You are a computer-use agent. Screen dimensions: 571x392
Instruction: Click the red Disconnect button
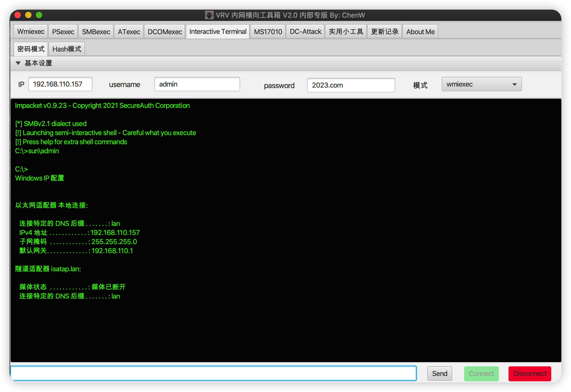[x=530, y=374]
